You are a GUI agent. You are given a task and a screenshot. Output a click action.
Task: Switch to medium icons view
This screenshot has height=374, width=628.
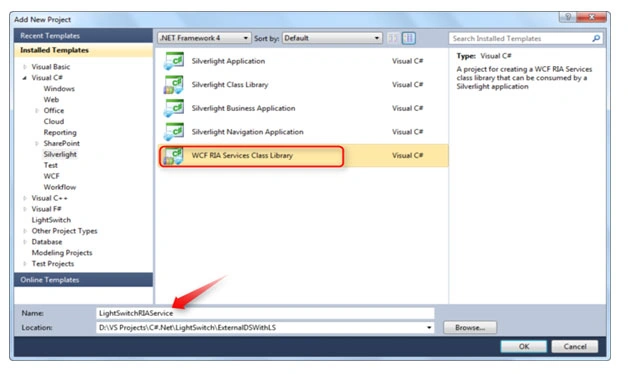409,38
